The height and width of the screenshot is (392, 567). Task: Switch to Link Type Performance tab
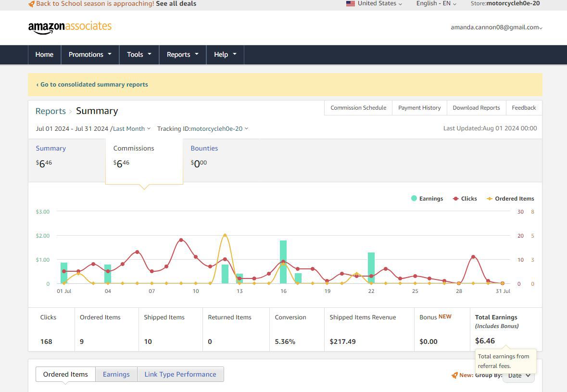[180, 374]
